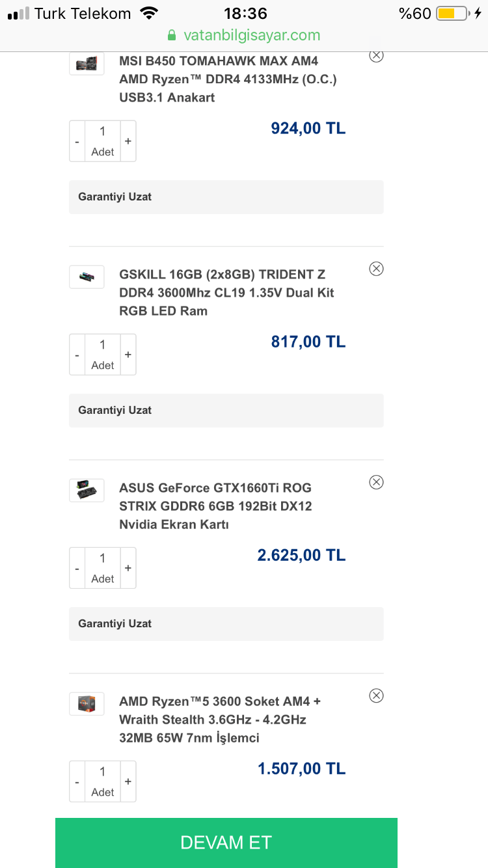Viewport: 488px width, 868px height.
Task: Increase AMD Ryzen 5 3600 quantity
Action: (128, 781)
